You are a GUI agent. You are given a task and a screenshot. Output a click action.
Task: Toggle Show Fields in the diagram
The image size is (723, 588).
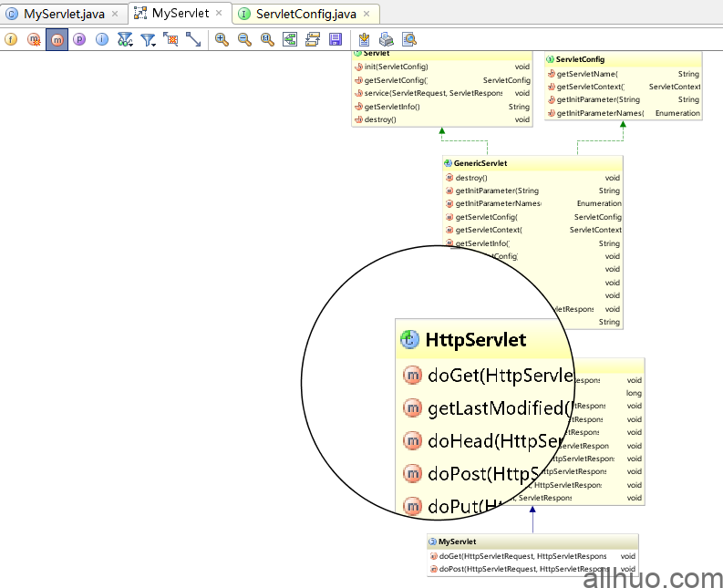pos(12,39)
